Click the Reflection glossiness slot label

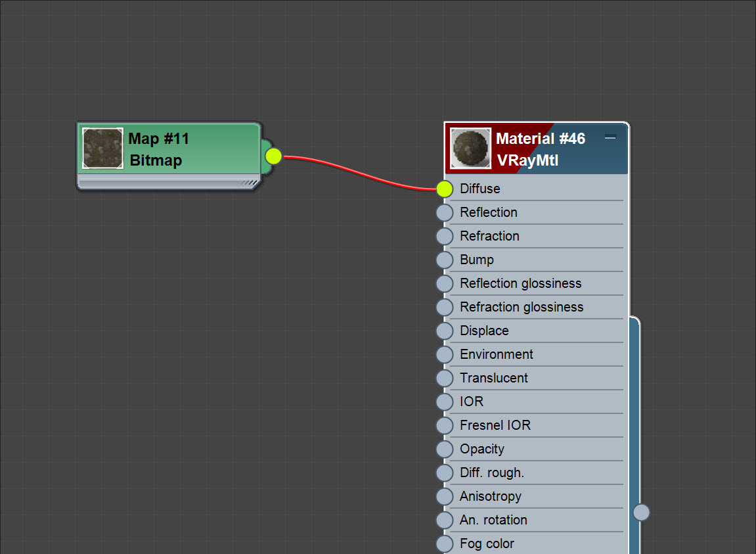521,283
